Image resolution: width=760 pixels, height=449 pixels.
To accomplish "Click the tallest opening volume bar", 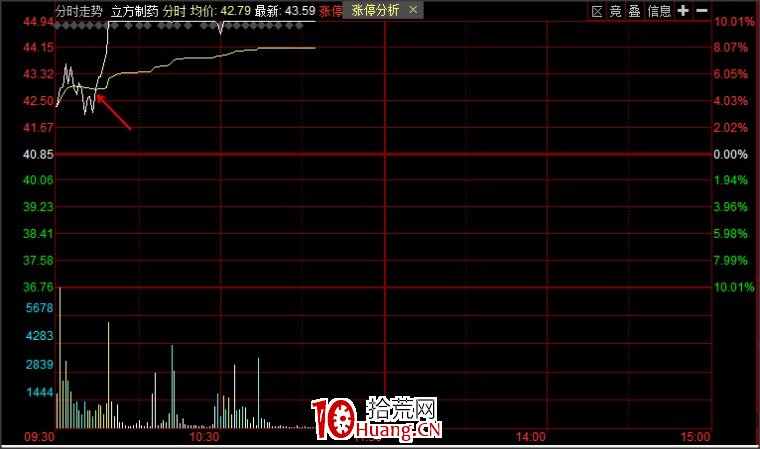I will (60, 358).
